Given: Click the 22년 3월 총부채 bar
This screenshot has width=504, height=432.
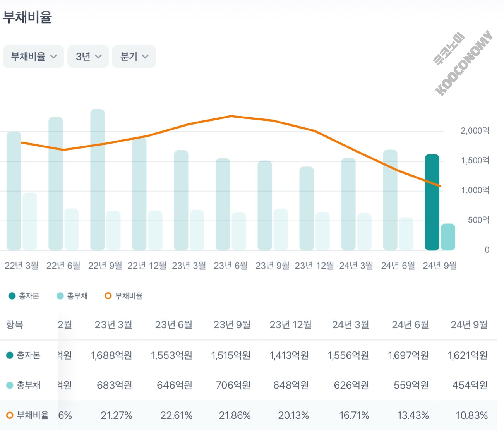Looking at the screenshot, I should [30, 221].
